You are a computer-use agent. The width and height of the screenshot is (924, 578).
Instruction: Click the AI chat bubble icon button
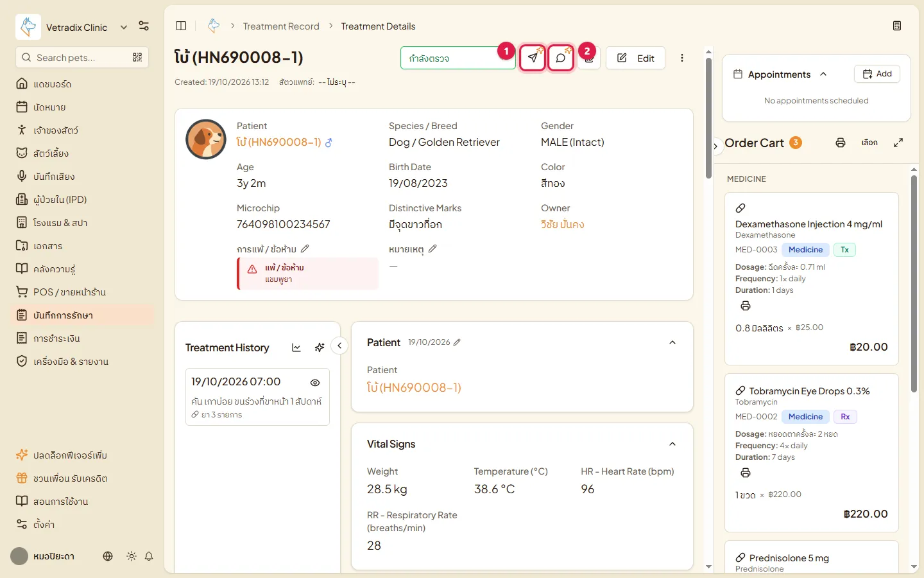pos(561,58)
